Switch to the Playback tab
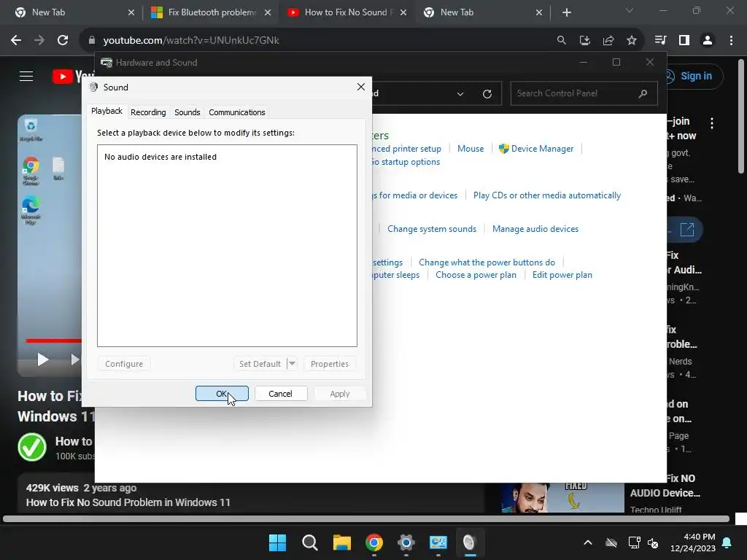This screenshot has height=560, width=747. pos(107,111)
